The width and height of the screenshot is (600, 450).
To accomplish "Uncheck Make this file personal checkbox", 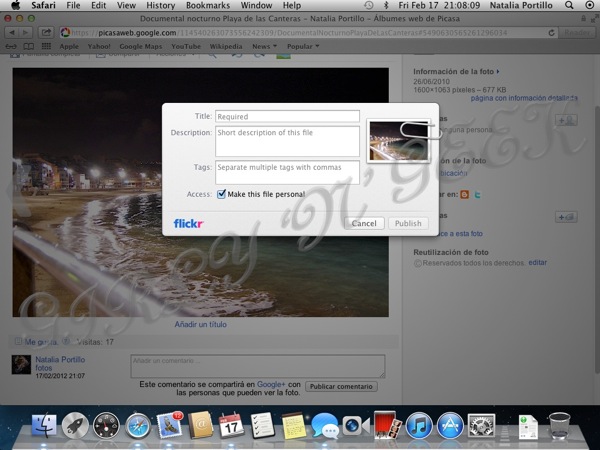I will [221, 194].
